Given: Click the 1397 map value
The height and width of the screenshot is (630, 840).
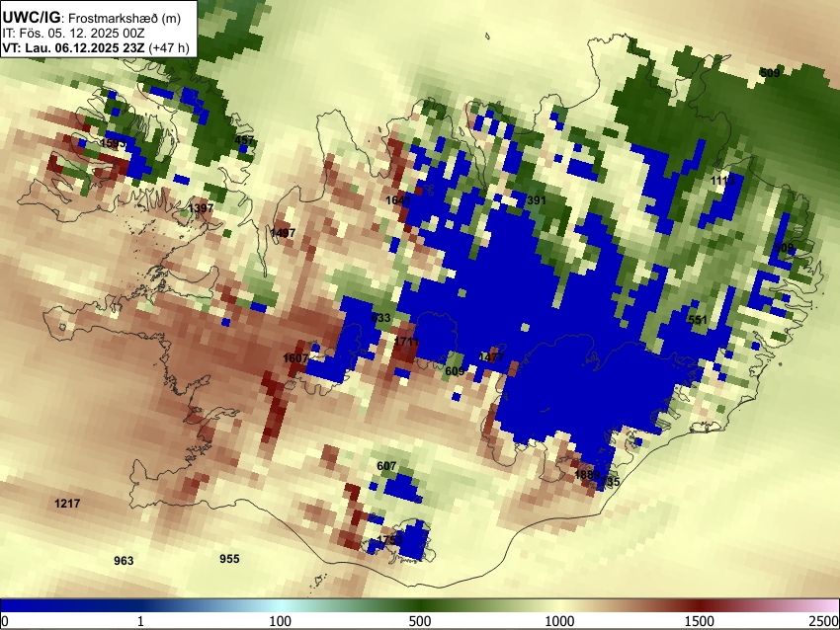Looking at the screenshot, I should coord(201,207).
